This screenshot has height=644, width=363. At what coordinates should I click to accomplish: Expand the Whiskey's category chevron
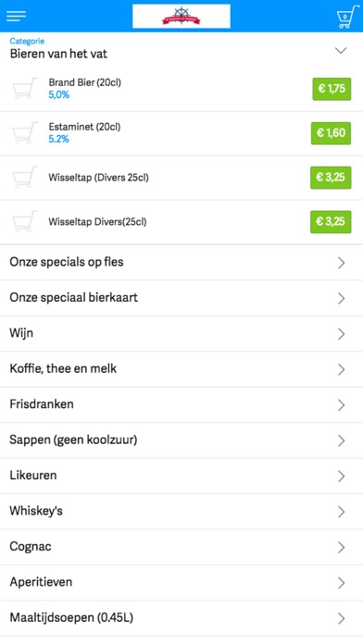tap(341, 512)
